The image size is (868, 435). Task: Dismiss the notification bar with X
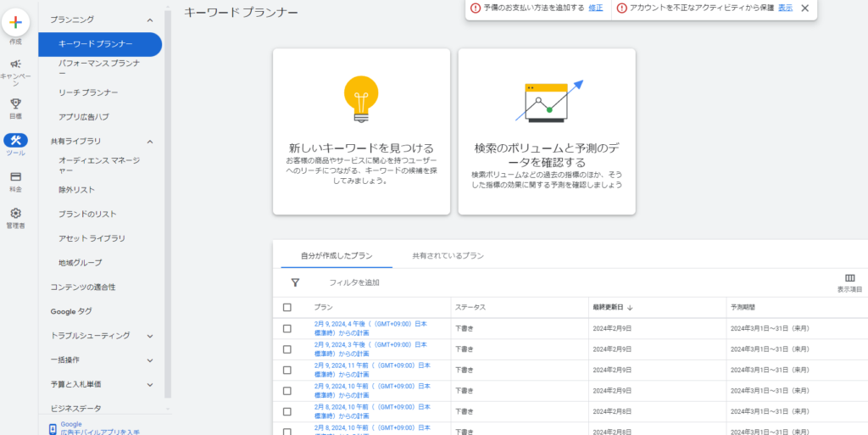[x=805, y=8]
